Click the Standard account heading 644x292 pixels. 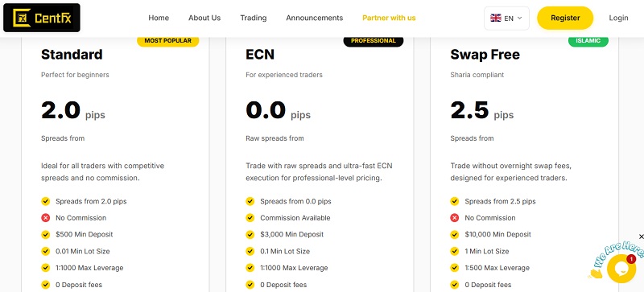[x=72, y=54]
